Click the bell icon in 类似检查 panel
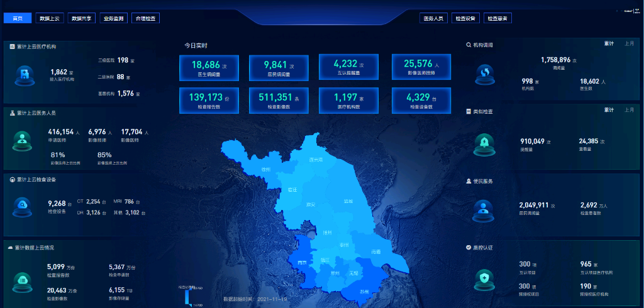644x308 pixels. (485, 143)
